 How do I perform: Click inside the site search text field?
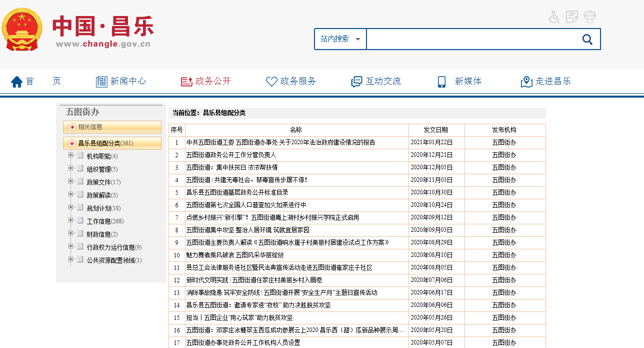tap(470, 39)
